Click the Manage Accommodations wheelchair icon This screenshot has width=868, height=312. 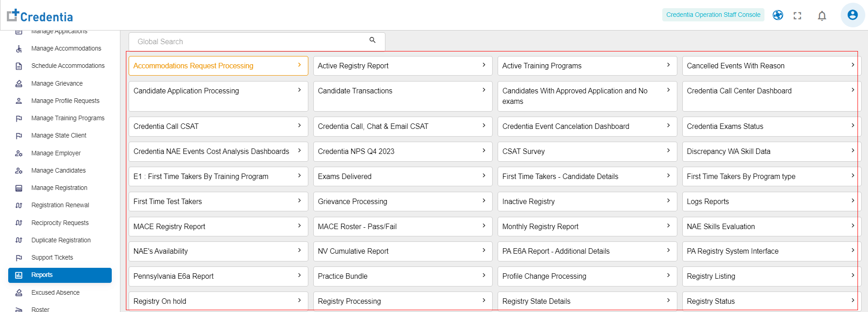(19, 49)
